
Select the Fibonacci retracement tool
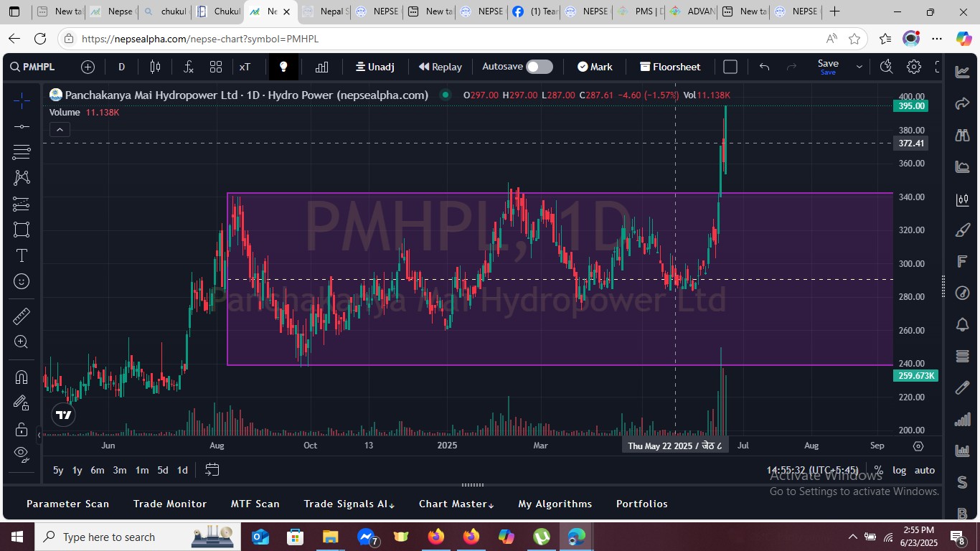pos(22,152)
